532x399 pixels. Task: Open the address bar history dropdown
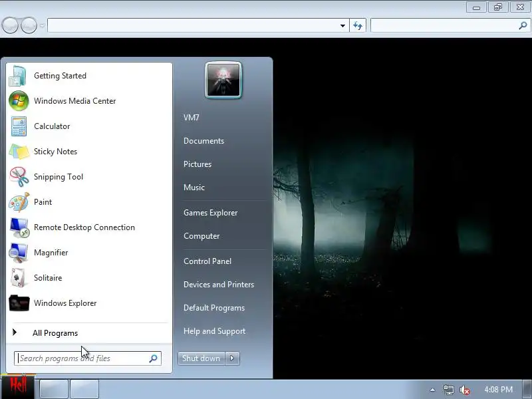342,26
